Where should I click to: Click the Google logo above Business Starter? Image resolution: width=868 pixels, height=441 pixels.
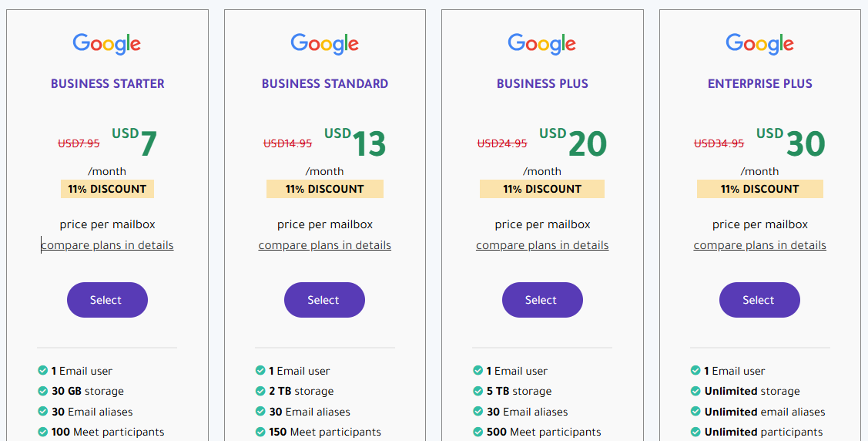pyautogui.click(x=107, y=44)
